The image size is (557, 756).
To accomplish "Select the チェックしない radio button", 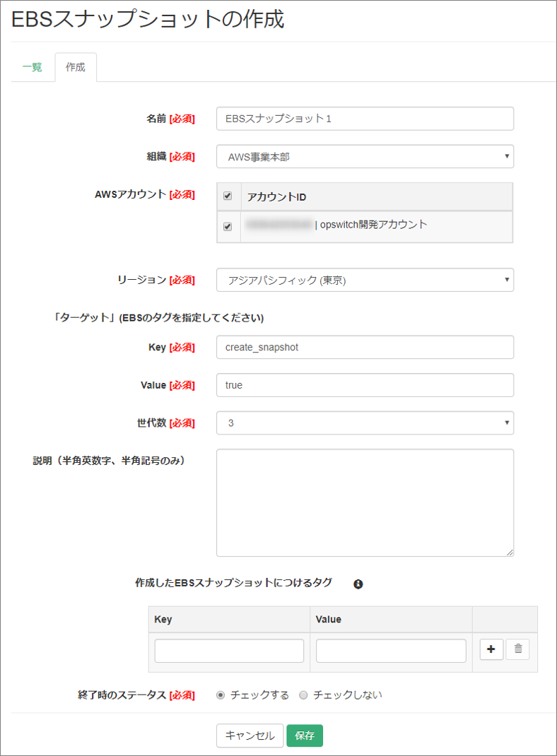I will tap(303, 695).
